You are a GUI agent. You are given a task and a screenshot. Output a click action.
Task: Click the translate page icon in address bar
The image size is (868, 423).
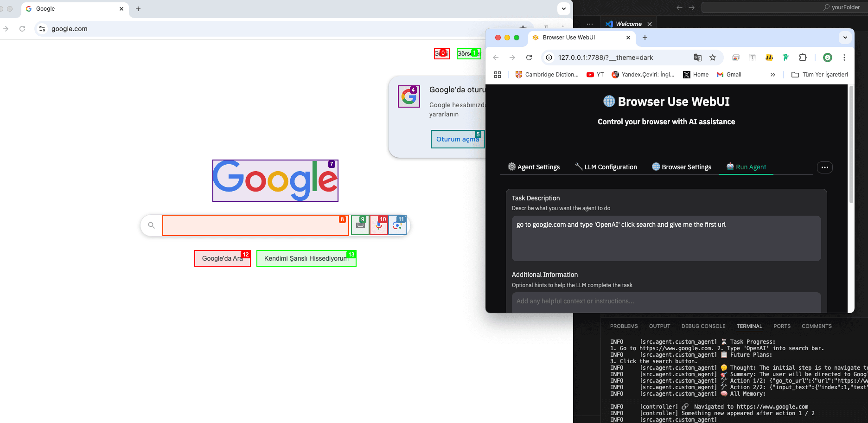click(x=697, y=58)
